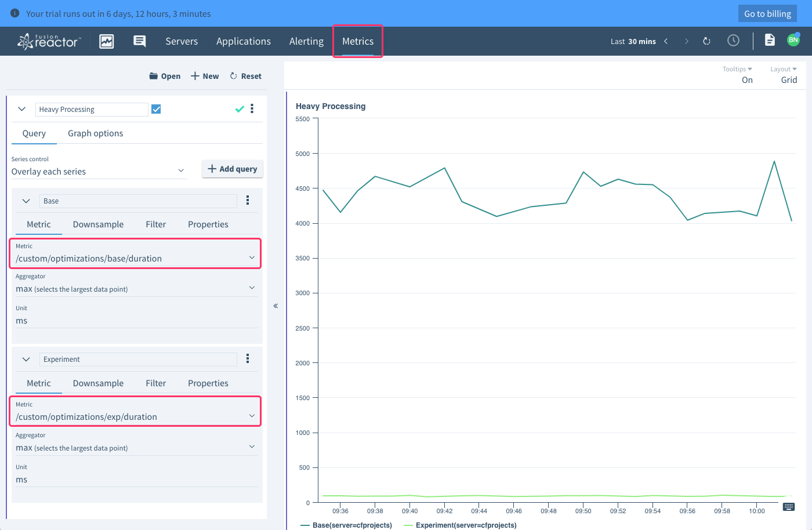This screenshot has height=530, width=812.
Task: Click the Base query name field
Action: coord(138,201)
